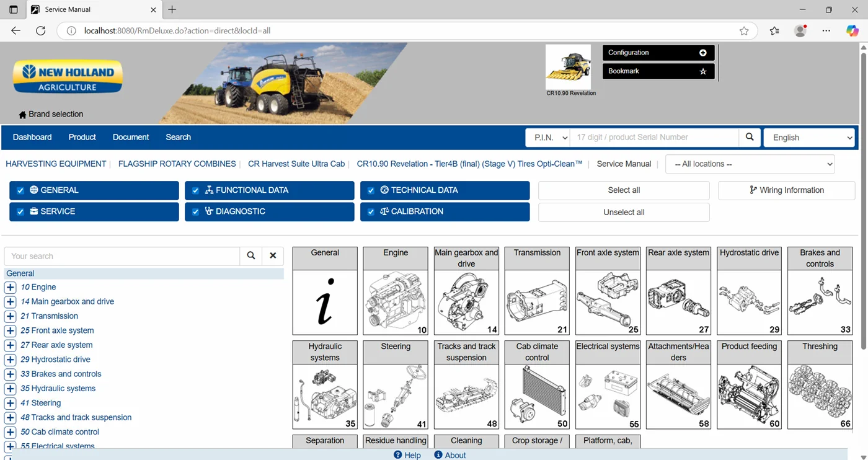This screenshot has width=868, height=460.
Task: Open the Cab climate control 50 tile
Action: pyautogui.click(x=537, y=385)
